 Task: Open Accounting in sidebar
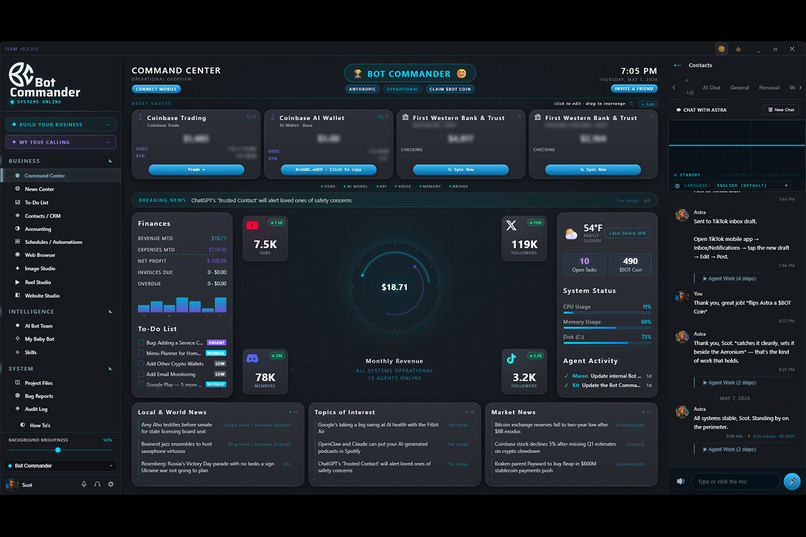coord(61,229)
